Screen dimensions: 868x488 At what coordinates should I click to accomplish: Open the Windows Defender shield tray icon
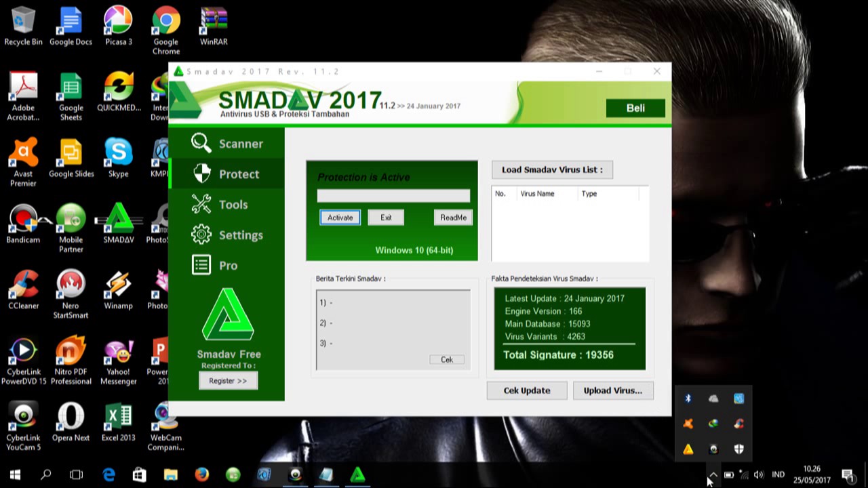pos(738,449)
